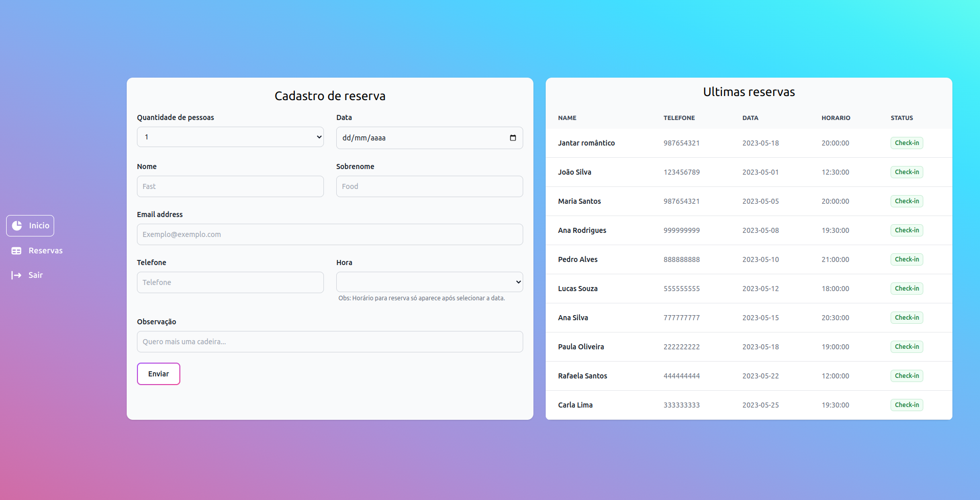Select Sair to log out
This screenshot has height=500, width=980.
[x=27, y=275]
